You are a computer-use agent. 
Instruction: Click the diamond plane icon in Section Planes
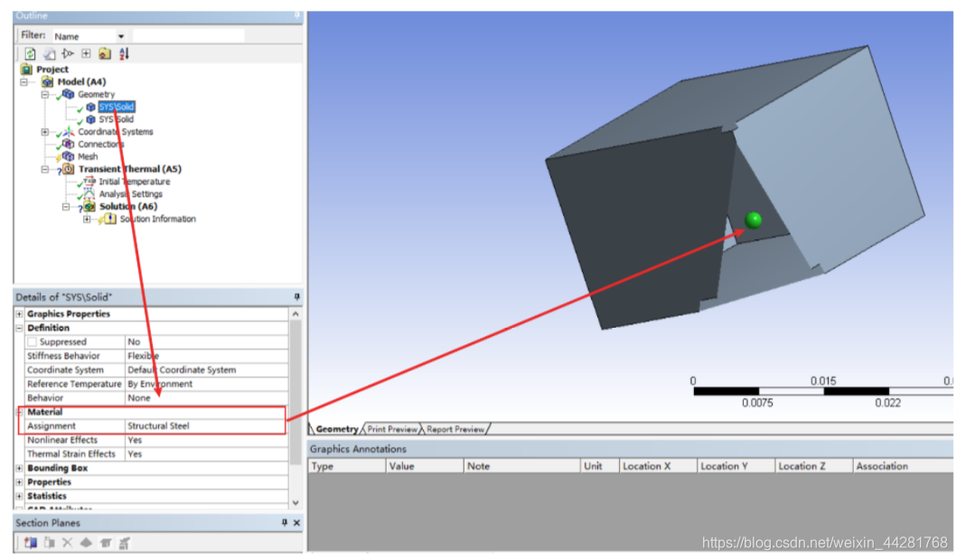[86, 542]
